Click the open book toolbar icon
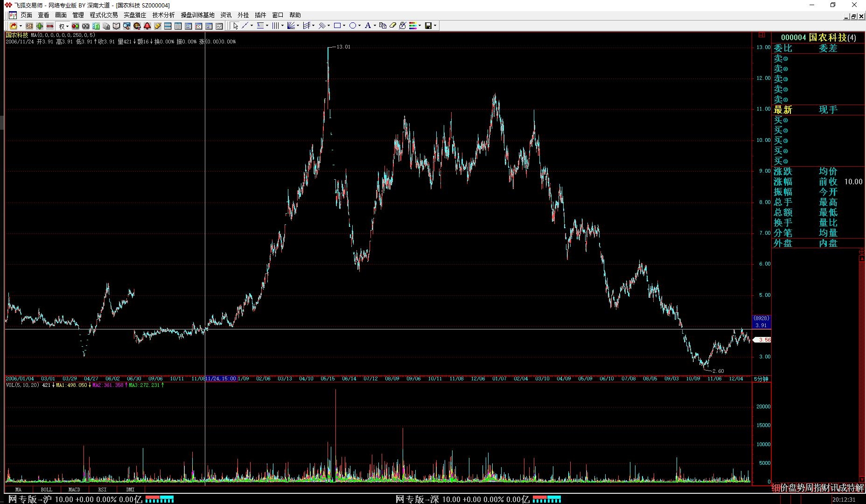 [x=117, y=26]
